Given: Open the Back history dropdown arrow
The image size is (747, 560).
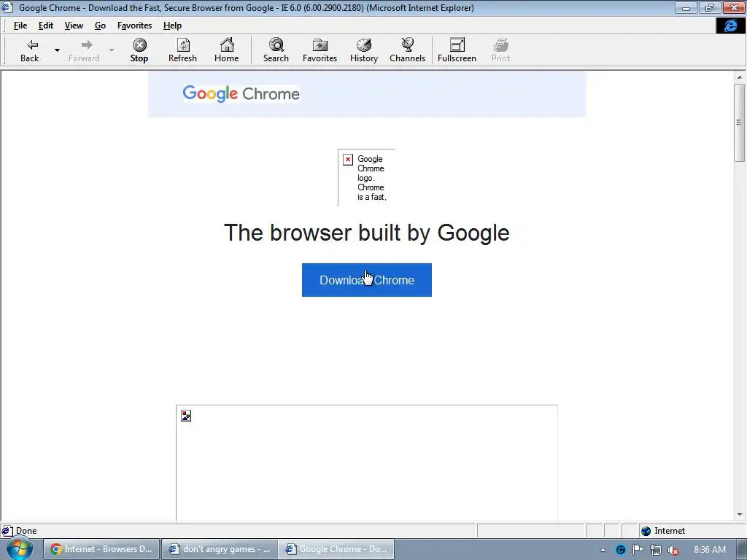Looking at the screenshot, I should (57, 50).
